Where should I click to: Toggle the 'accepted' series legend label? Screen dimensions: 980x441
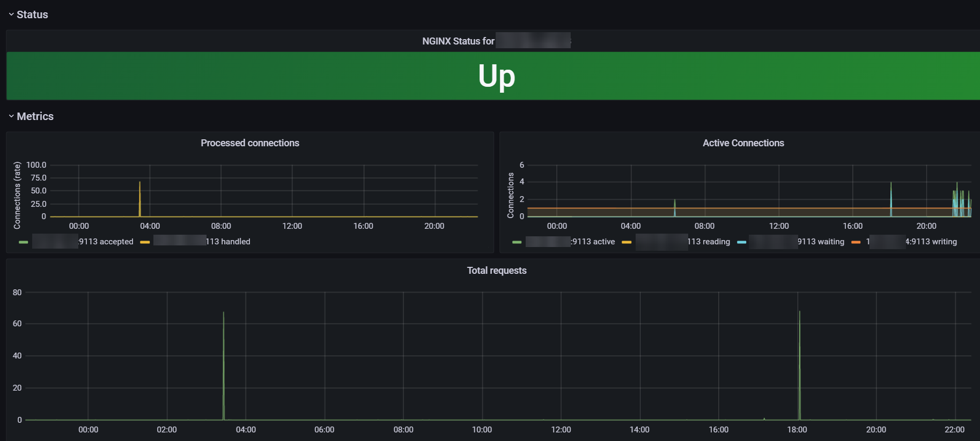click(x=106, y=242)
